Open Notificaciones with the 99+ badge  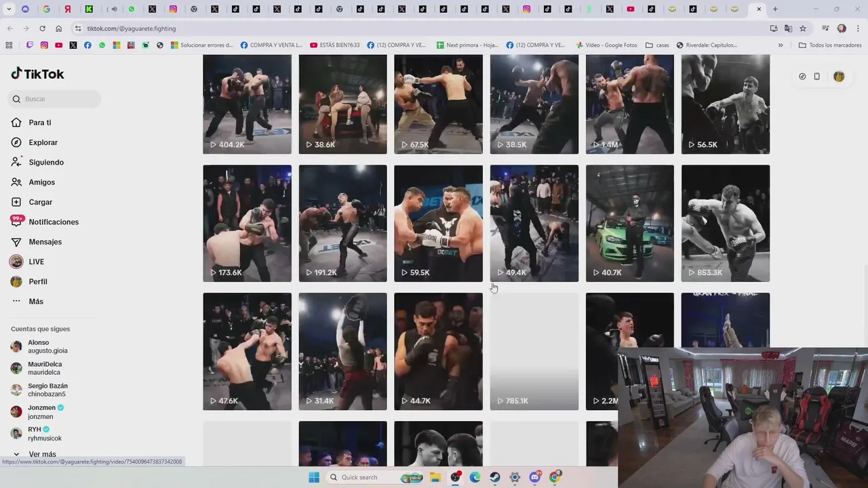pos(45,222)
